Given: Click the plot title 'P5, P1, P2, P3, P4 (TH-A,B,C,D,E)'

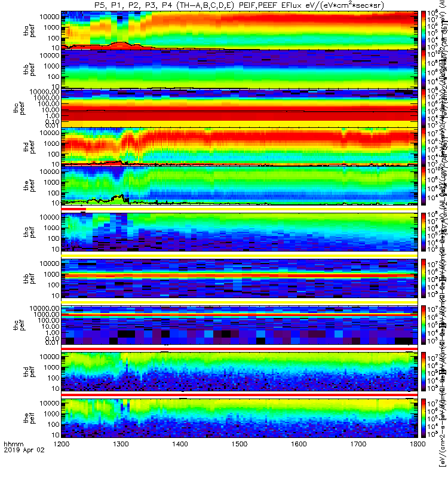Looking at the screenshot, I should point(165,5).
